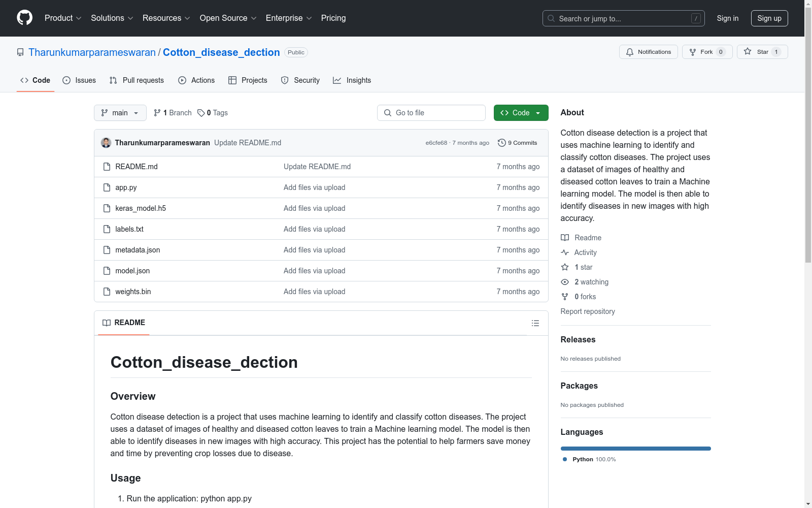Expand the green Code dropdown button

coord(521,113)
